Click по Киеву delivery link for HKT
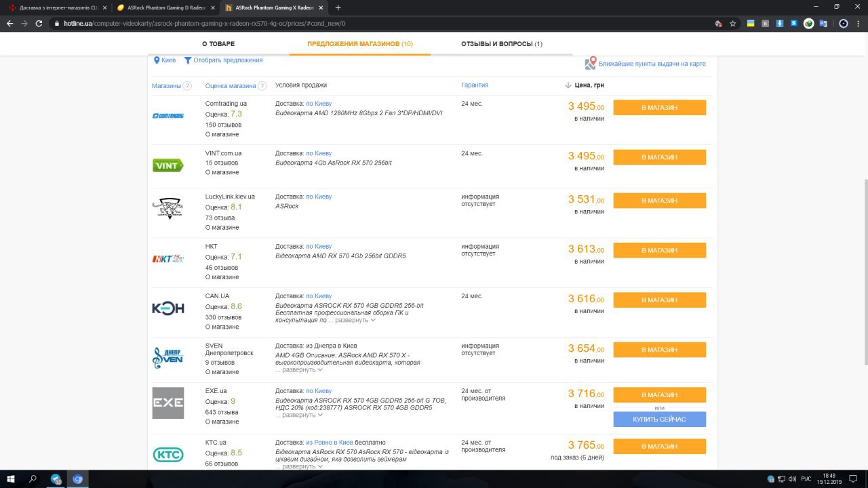868x488 pixels. pyautogui.click(x=319, y=247)
